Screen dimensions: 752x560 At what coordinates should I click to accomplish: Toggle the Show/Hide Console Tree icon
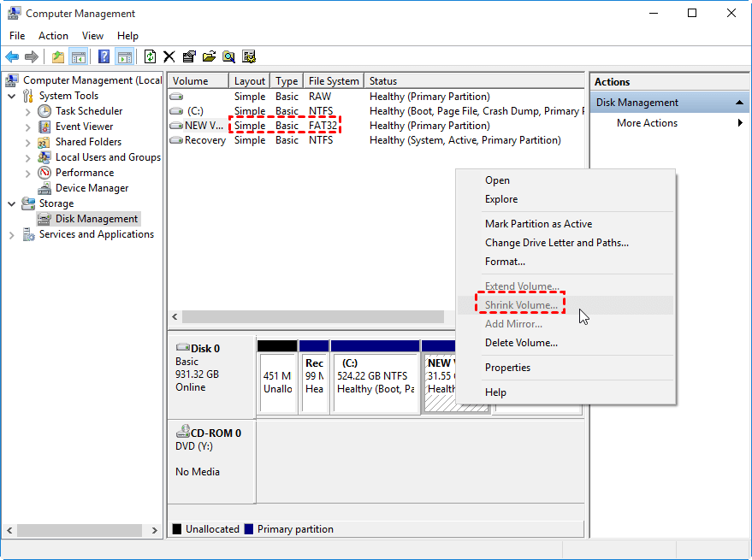pyautogui.click(x=78, y=57)
